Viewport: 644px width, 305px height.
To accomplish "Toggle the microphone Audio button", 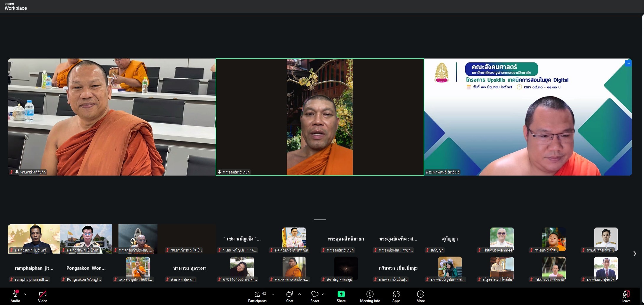I will coord(15,296).
